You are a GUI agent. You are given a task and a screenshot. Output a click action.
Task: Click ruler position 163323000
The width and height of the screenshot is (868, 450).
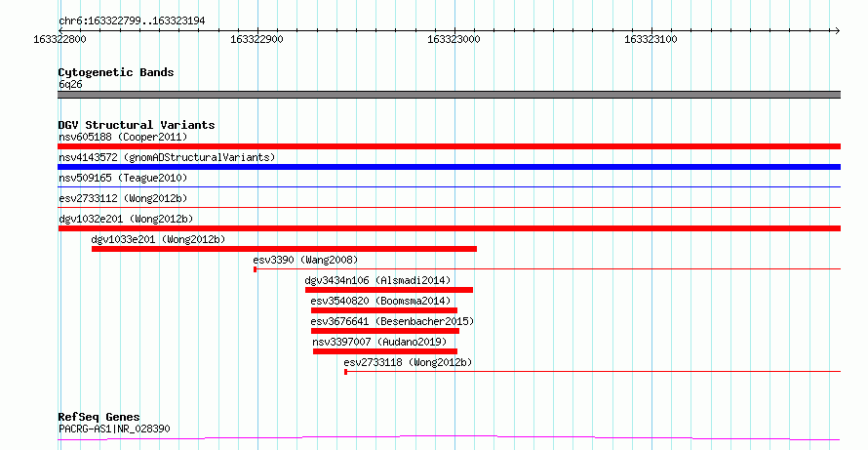tap(454, 39)
